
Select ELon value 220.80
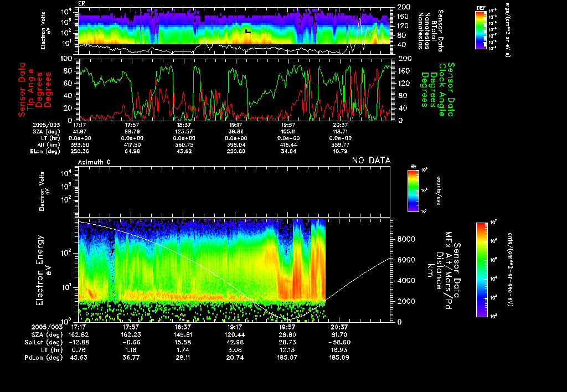coord(236,151)
